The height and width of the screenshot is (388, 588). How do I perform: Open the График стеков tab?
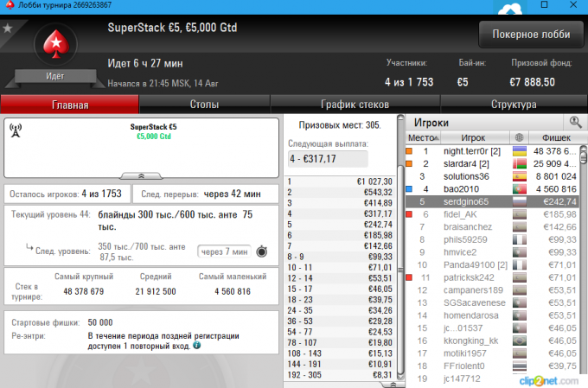tap(355, 105)
